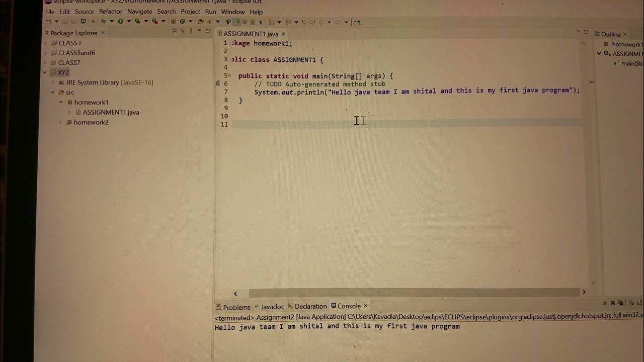
Task: Minimize the editor area
Action: click(x=578, y=32)
